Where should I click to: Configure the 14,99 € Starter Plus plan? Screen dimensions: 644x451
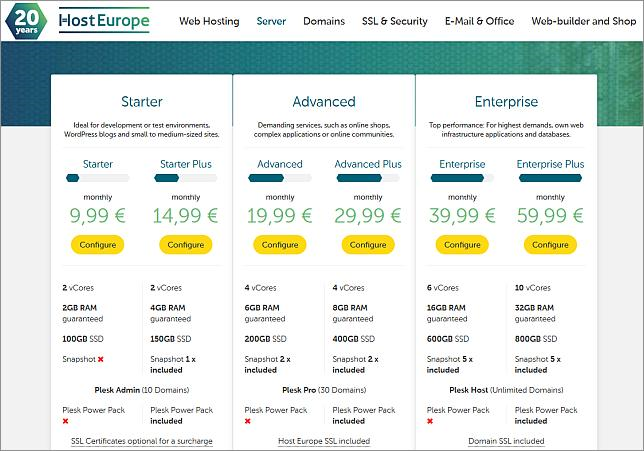click(186, 245)
